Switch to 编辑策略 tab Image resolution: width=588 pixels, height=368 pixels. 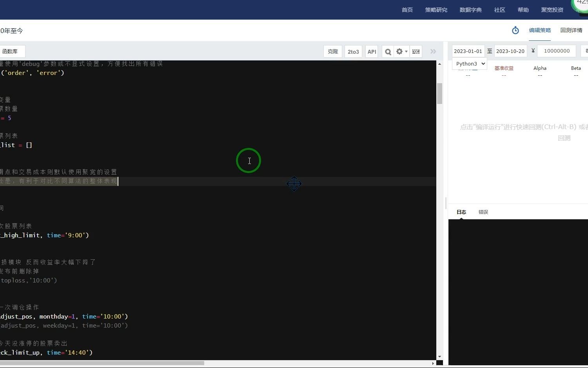pos(540,30)
